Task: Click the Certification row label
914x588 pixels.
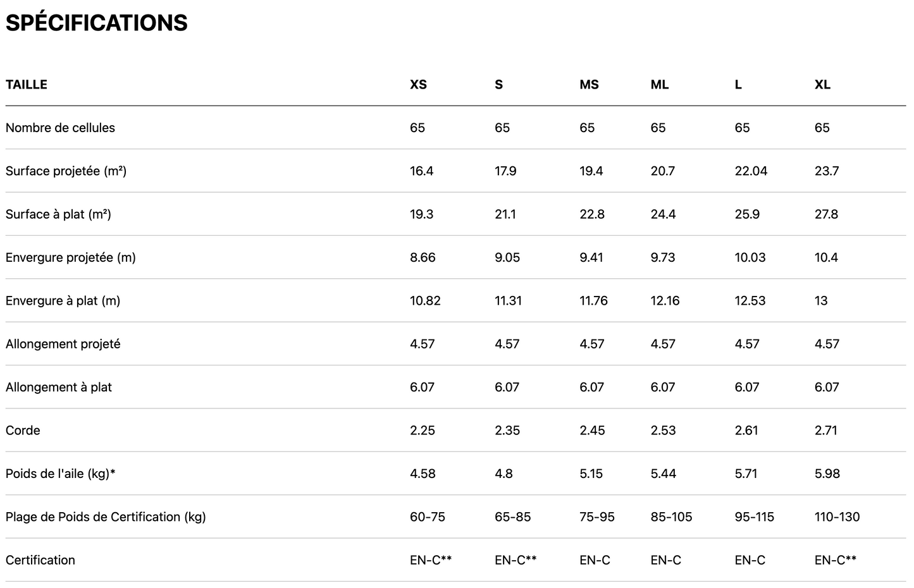Action: (x=40, y=560)
